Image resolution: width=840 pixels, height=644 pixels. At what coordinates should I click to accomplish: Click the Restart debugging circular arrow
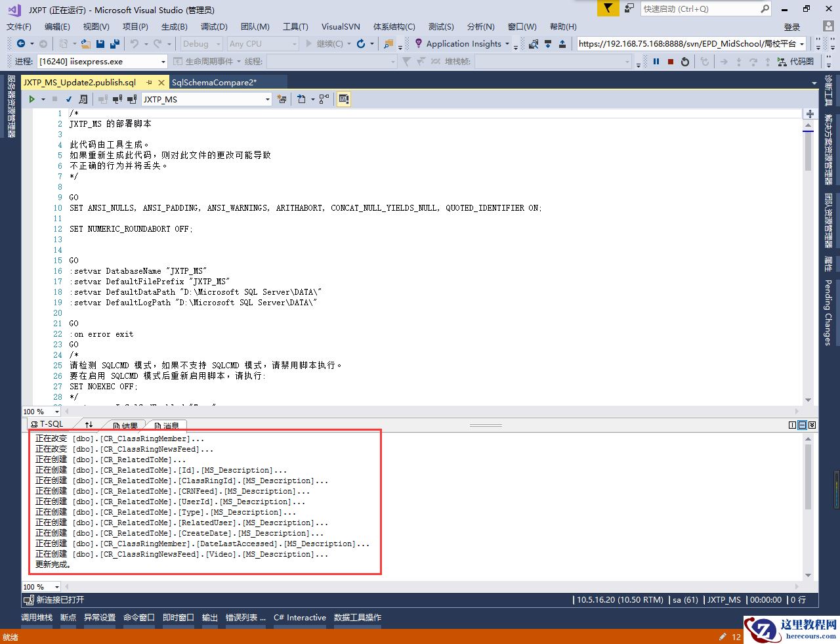tap(685, 61)
